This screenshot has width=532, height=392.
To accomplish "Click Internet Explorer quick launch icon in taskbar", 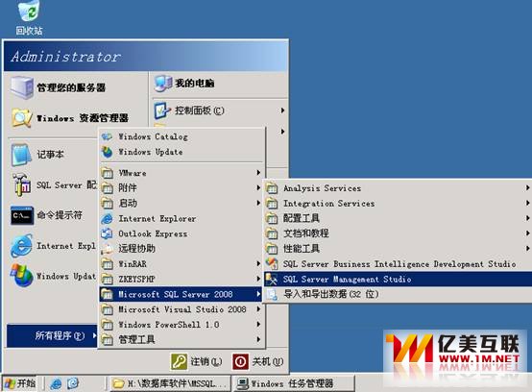I will point(56,383).
